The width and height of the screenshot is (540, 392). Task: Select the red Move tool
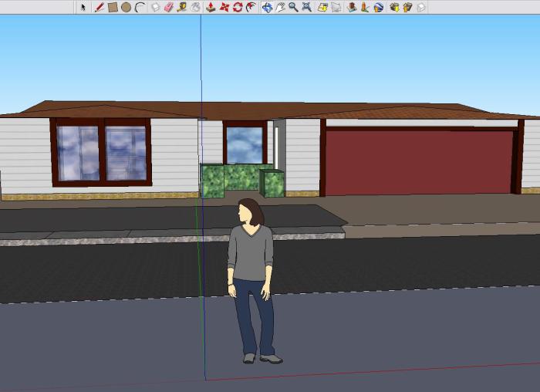[224, 7]
